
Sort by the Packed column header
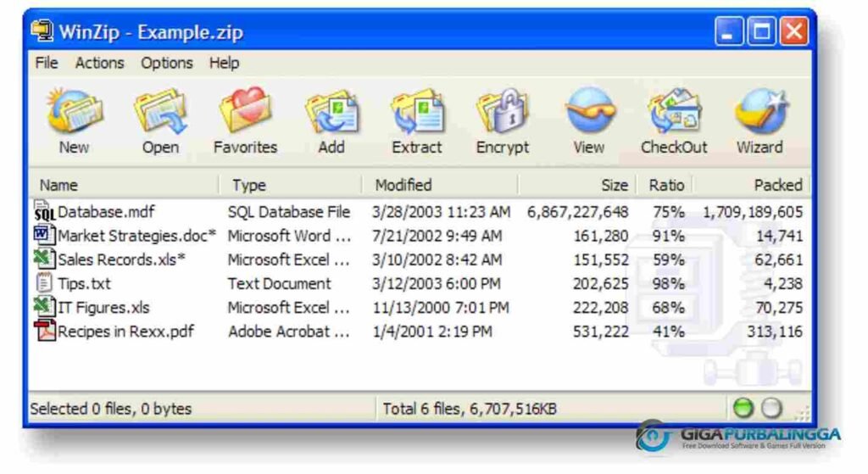752,185
